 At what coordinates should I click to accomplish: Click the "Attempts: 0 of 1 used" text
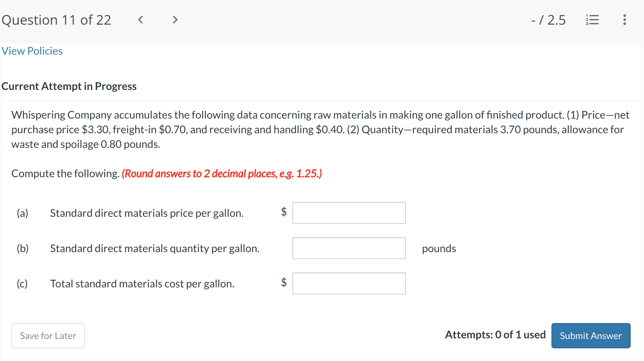(495, 335)
